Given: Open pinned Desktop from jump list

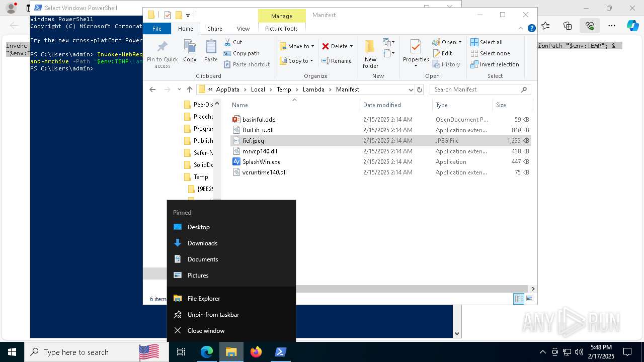Looking at the screenshot, I should pos(231,227).
